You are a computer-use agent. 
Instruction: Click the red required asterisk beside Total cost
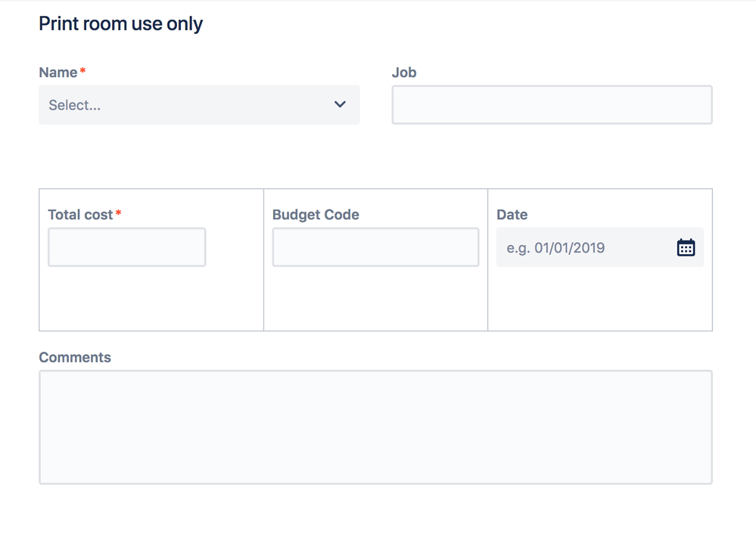click(118, 213)
